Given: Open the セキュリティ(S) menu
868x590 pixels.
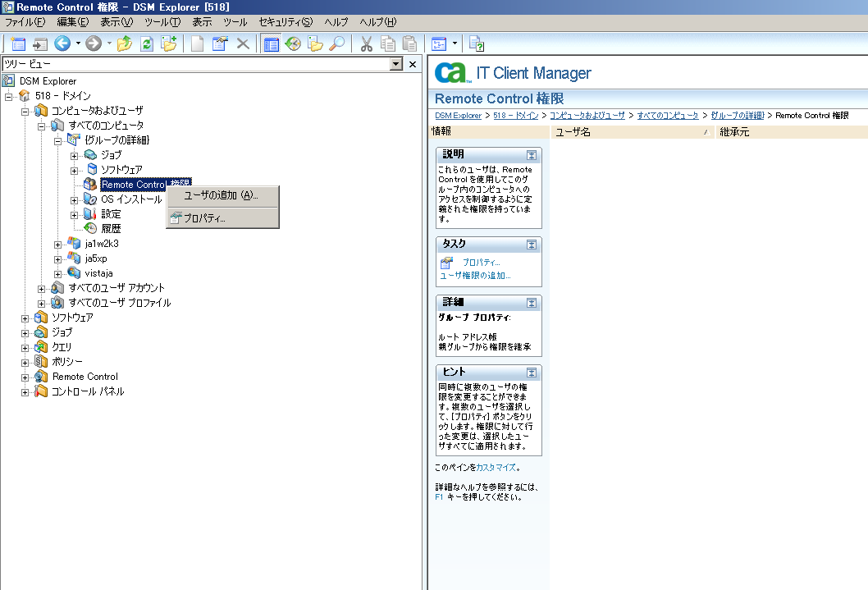Looking at the screenshot, I should (286, 22).
